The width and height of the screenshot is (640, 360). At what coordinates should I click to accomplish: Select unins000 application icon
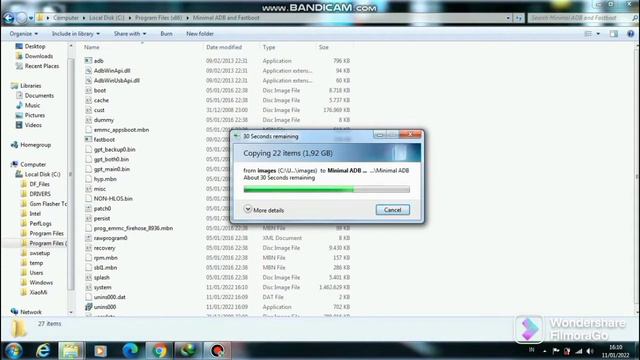coord(88,307)
